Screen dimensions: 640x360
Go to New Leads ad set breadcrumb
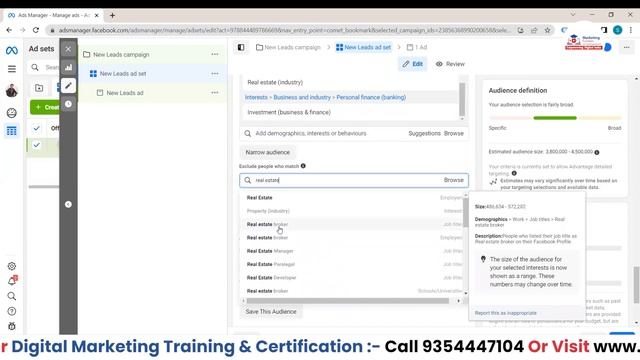click(363, 47)
